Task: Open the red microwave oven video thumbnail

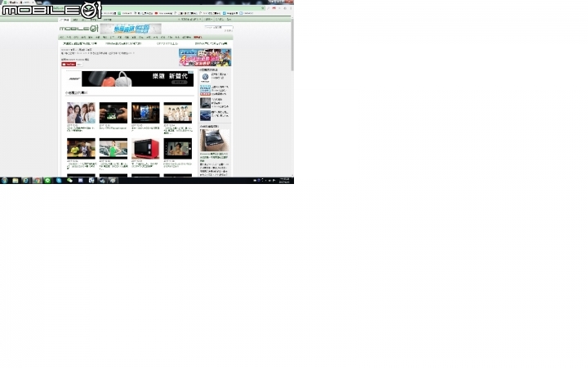Action: click(145, 149)
